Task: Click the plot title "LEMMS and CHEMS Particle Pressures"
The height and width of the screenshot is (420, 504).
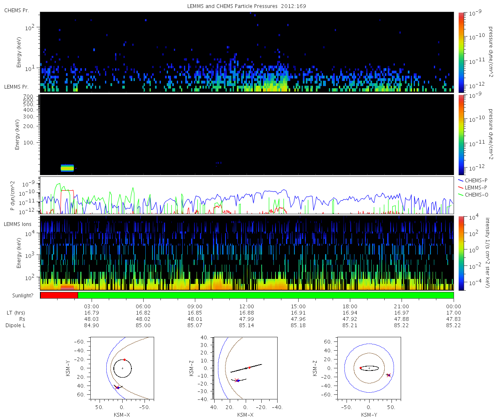Action: click(234, 7)
